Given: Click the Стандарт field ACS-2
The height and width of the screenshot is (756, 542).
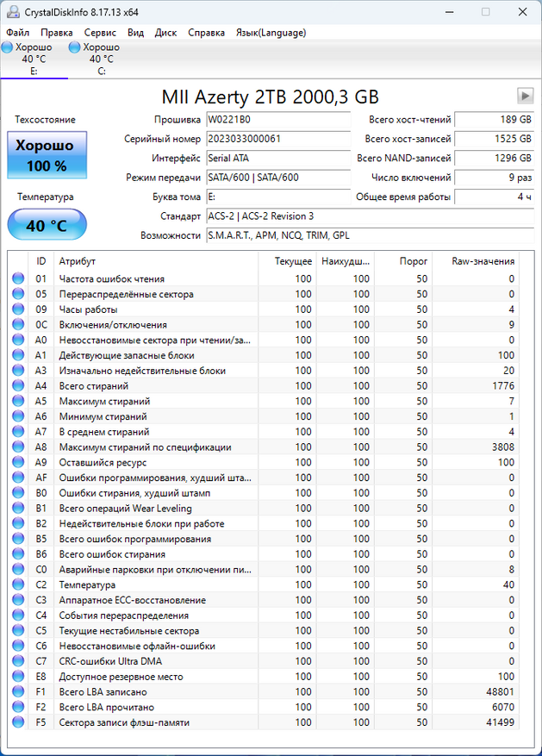Looking at the screenshot, I should coord(370,216).
